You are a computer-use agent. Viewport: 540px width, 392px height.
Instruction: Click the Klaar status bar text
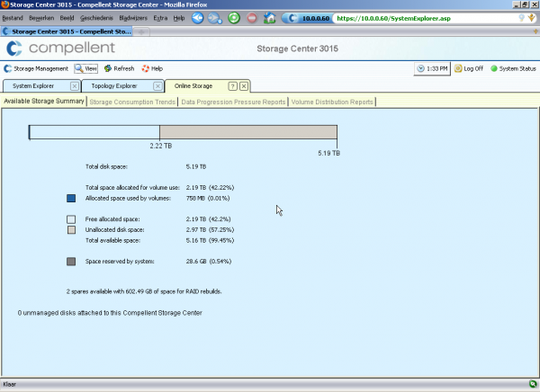[10, 384]
